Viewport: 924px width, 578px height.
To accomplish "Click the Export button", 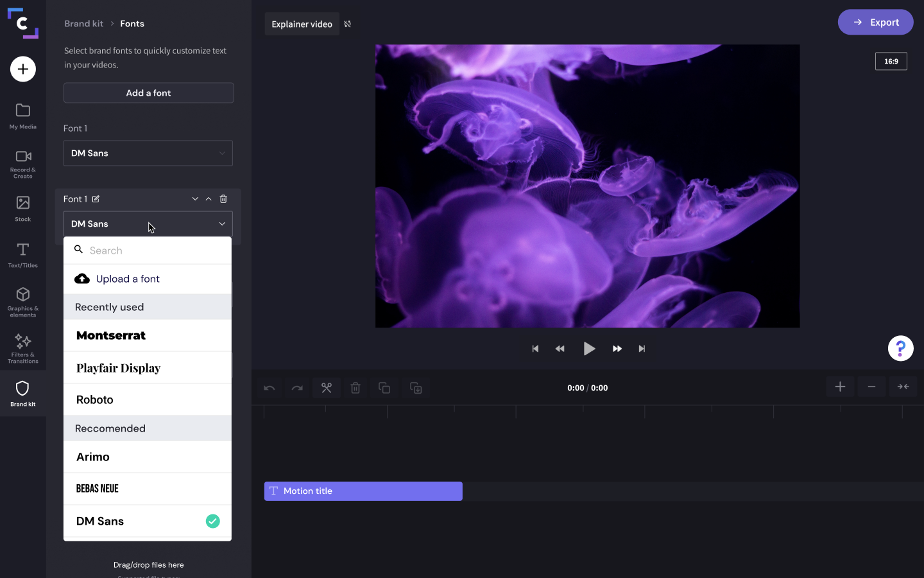I will coord(875,22).
